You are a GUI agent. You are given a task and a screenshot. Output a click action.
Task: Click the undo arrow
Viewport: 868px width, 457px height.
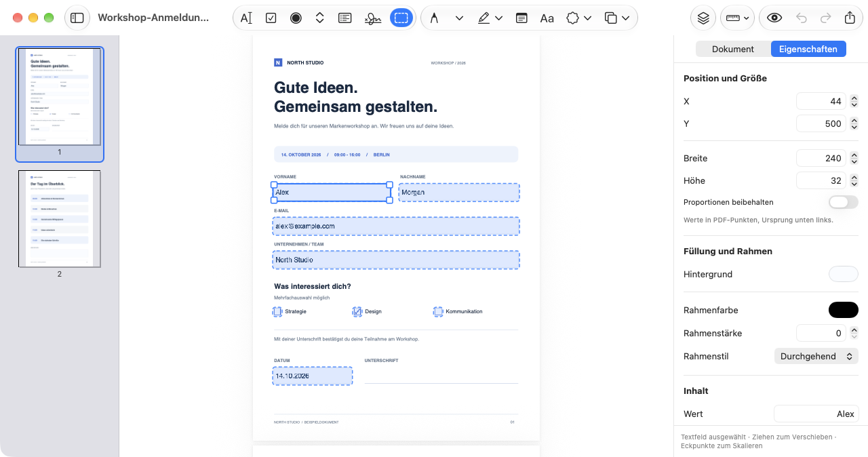(802, 18)
